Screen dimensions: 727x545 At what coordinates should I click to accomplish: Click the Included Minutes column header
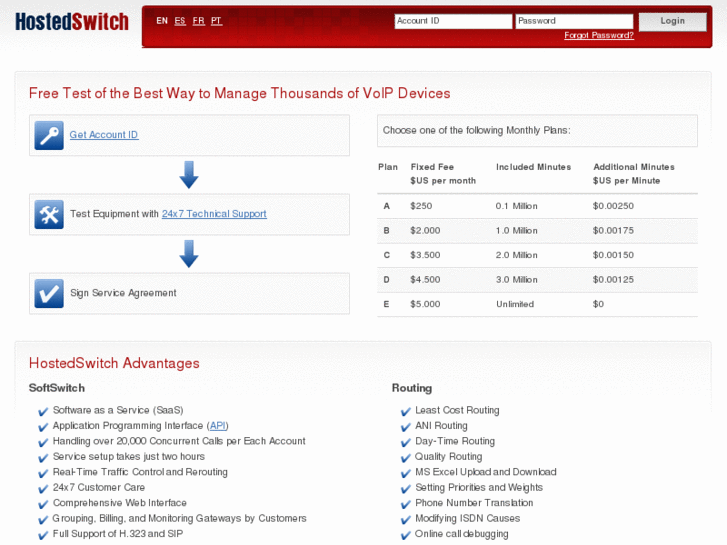point(533,167)
